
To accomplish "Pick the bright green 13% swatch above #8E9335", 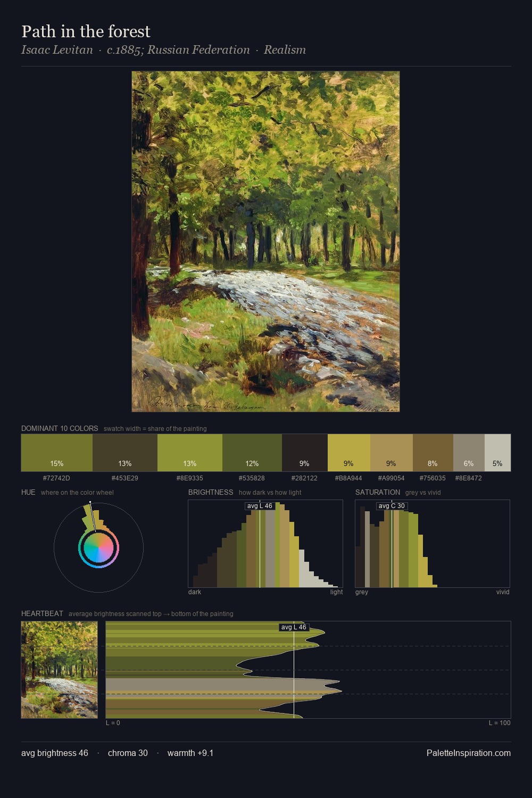I will 190,453.
